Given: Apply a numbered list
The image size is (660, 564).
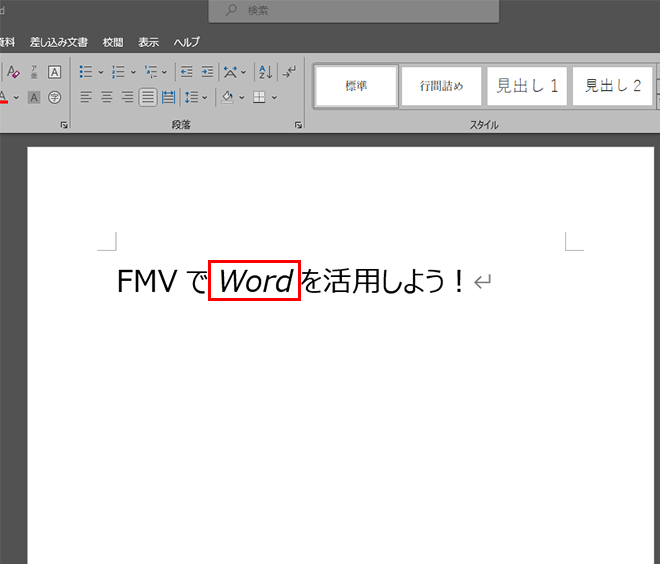Looking at the screenshot, I should point(118,72).
